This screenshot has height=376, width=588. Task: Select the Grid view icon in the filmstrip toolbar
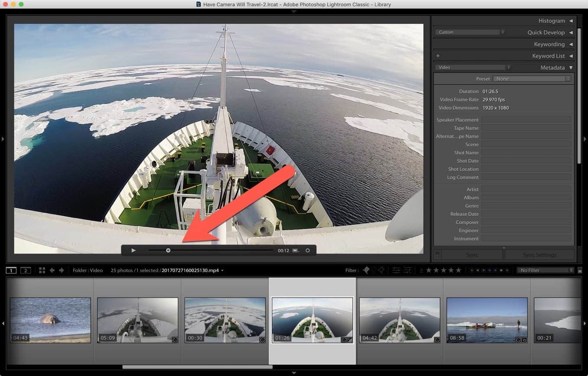point(42,270)
